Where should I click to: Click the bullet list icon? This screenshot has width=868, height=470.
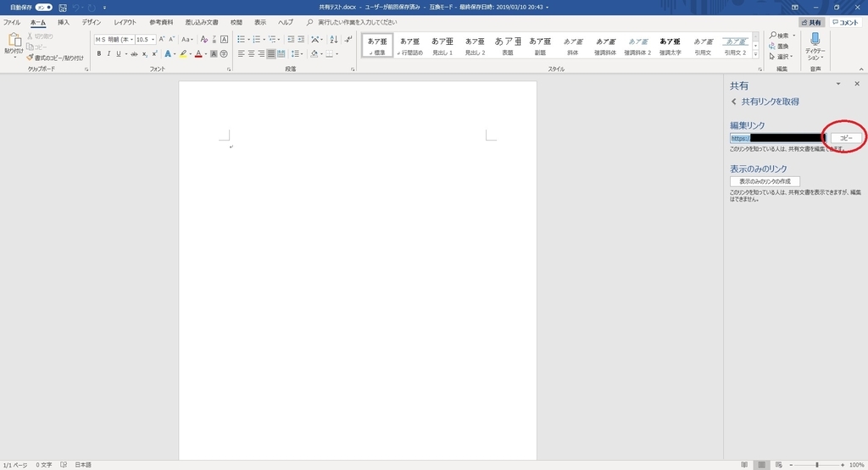click(x=241, y=39)
